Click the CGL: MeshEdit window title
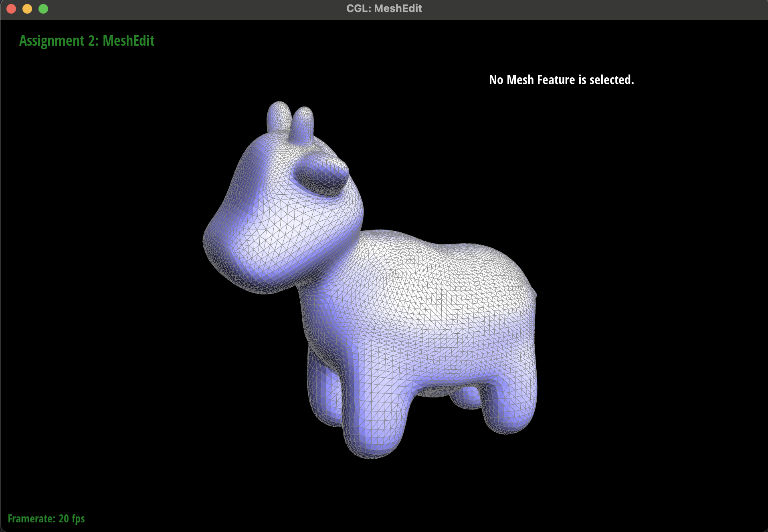768x532 pixels. [384, 8]
